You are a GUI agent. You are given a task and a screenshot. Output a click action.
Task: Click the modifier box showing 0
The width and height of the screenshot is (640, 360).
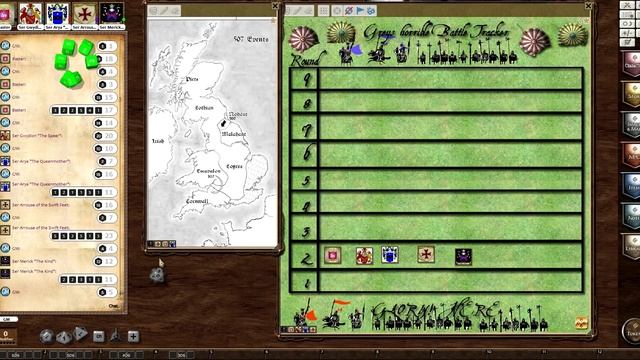pyautogui.click(x=7, y=336)
